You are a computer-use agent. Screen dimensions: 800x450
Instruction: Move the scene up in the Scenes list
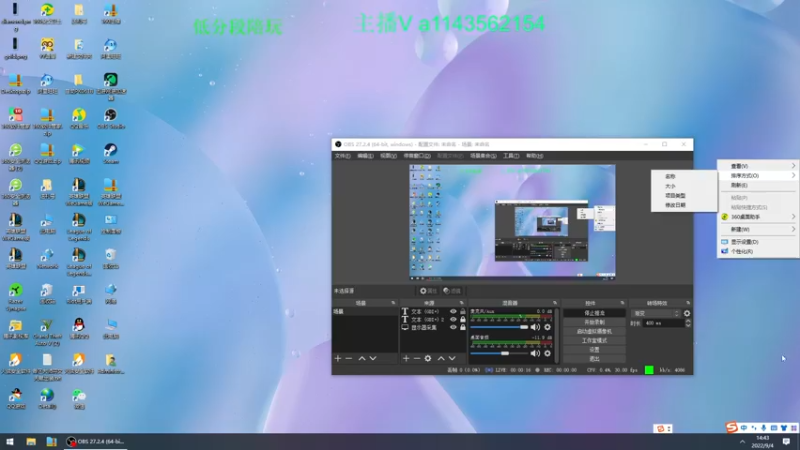point(362,359)
